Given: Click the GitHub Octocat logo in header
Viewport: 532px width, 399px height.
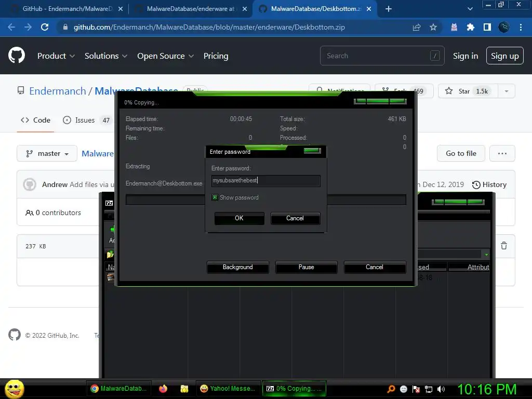Looking at the screenshot, I should point(16,56).
